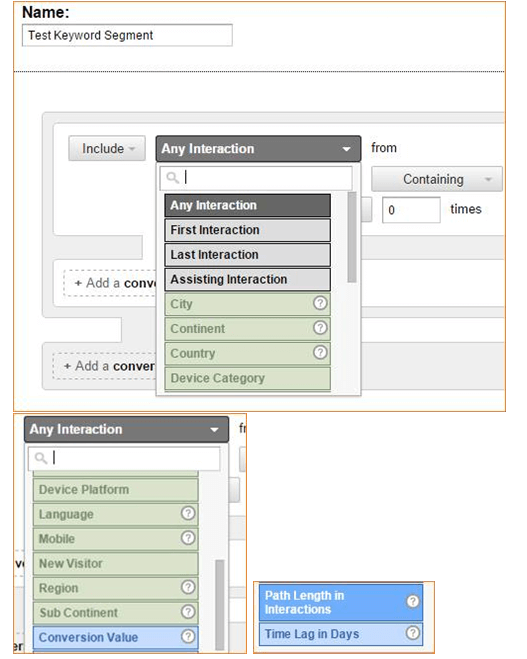Click the times count input box
Viewport: 527px width, 659px height.
[x=411, y=210]
